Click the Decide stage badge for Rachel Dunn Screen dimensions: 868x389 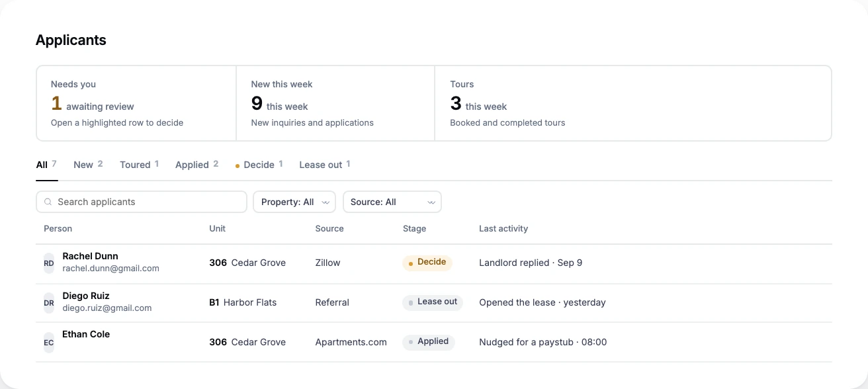427,263
